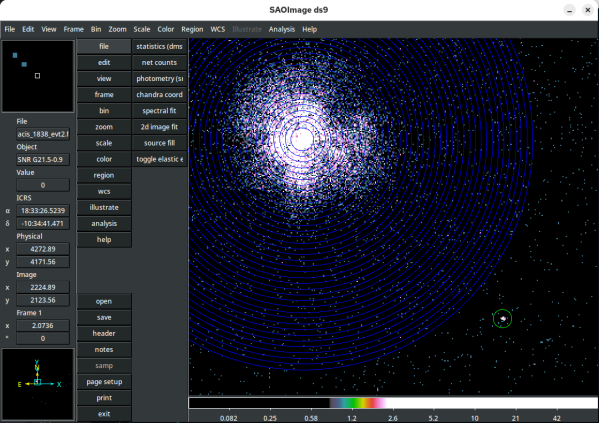Viewport: 599px width, 423px height.
Task: Click the page setup button
Action: click(x=104, y=381)
